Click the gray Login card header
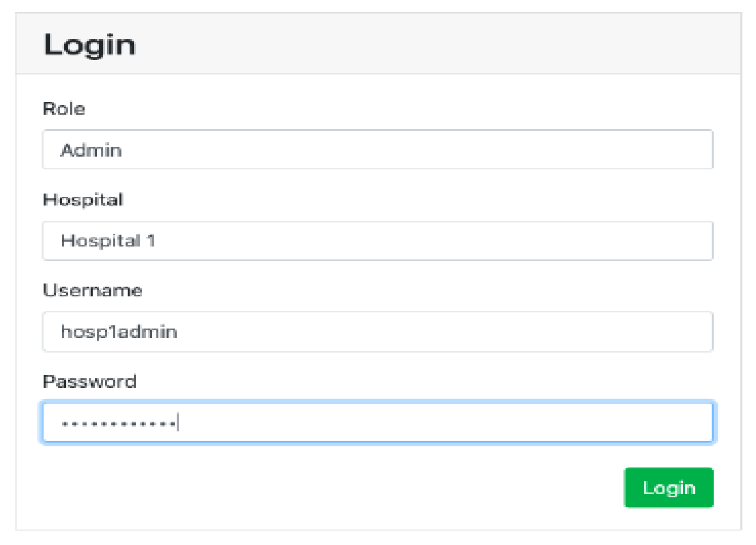Viewport: 756px width, 545px height. pyautogui.click(x=424, y=44)
